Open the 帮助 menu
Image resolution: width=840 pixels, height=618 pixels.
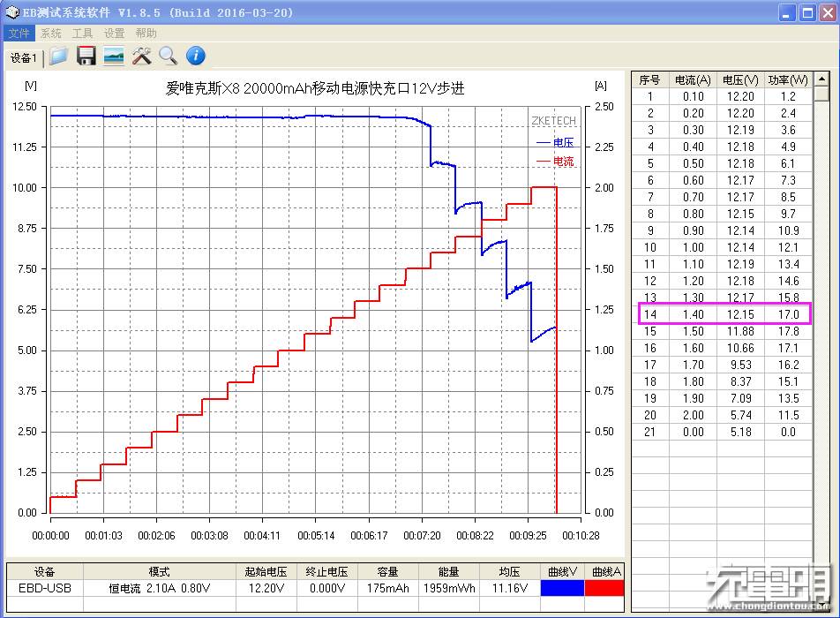[x=146, y=34]
